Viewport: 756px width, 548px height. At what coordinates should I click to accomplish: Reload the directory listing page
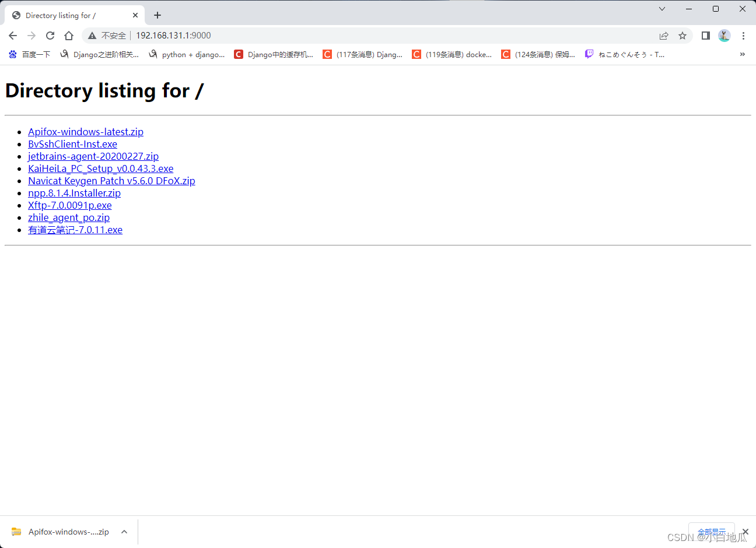click(x=50, y=36)
